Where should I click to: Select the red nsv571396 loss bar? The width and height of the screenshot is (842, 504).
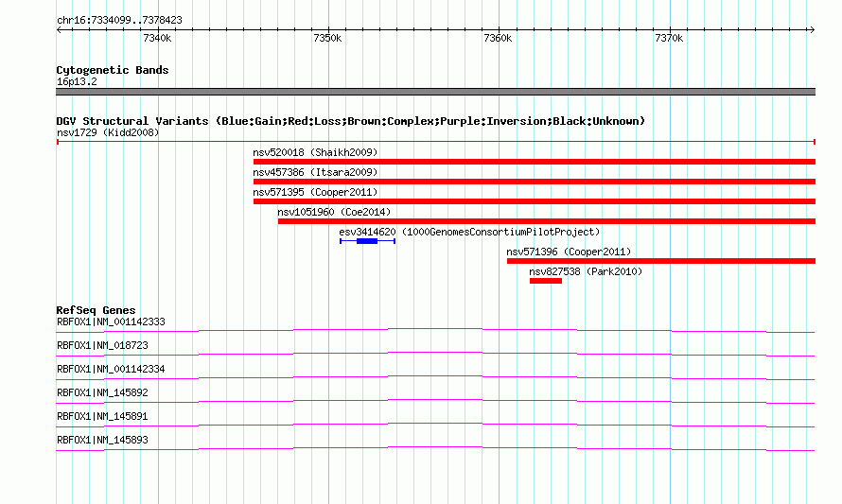coord(661,261)
